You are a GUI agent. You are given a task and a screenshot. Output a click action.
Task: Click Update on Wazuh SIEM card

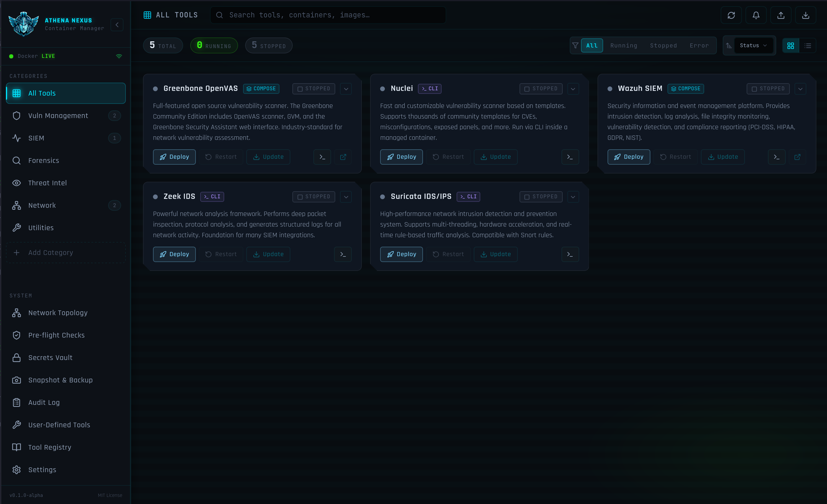pyautogui.click(x=723, y=157)
